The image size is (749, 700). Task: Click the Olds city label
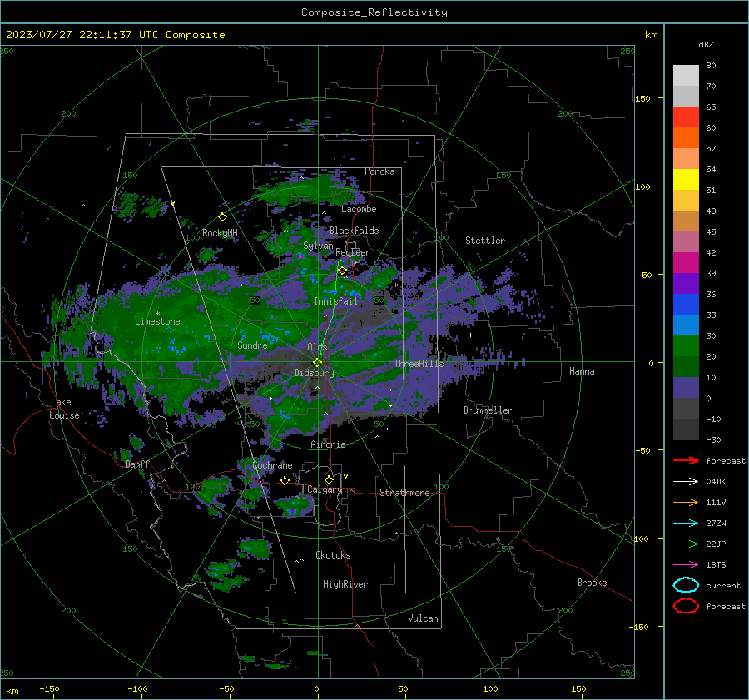(x=317, y=347)
